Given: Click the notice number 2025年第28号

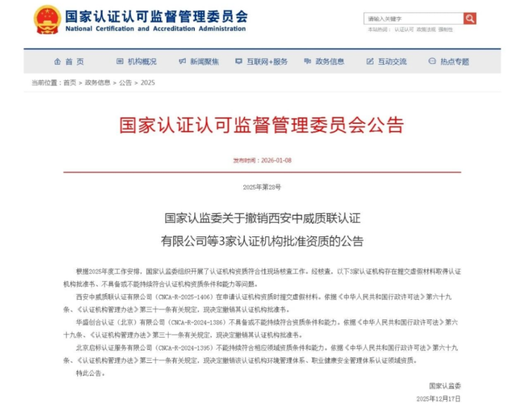Looking at the screenshot, I should (x=262, y=187).
